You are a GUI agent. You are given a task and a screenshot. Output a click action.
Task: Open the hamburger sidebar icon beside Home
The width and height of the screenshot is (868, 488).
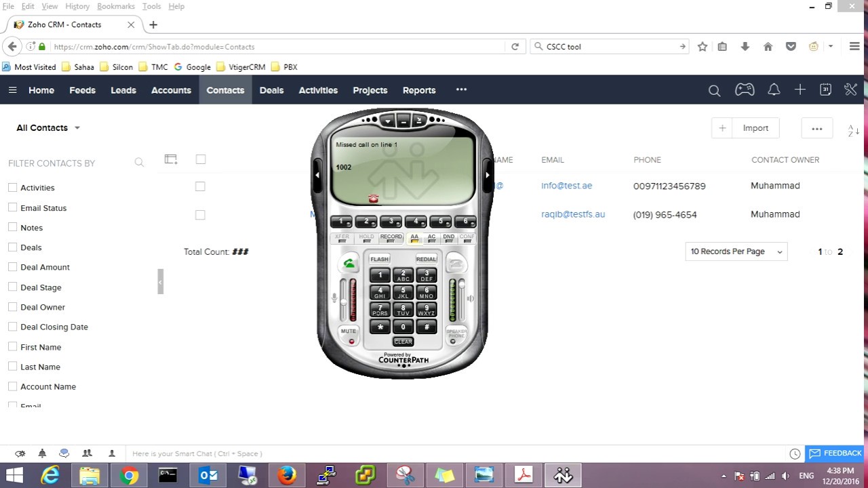(x=12, y=90)
